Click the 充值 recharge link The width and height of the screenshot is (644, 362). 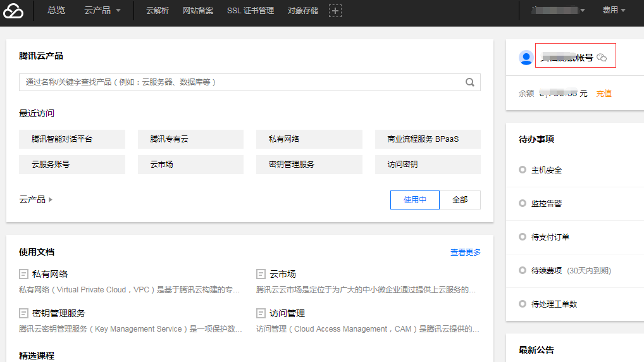[604, 94]
